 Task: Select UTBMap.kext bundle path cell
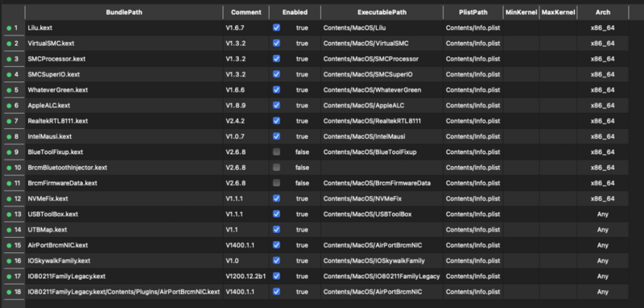124,230
